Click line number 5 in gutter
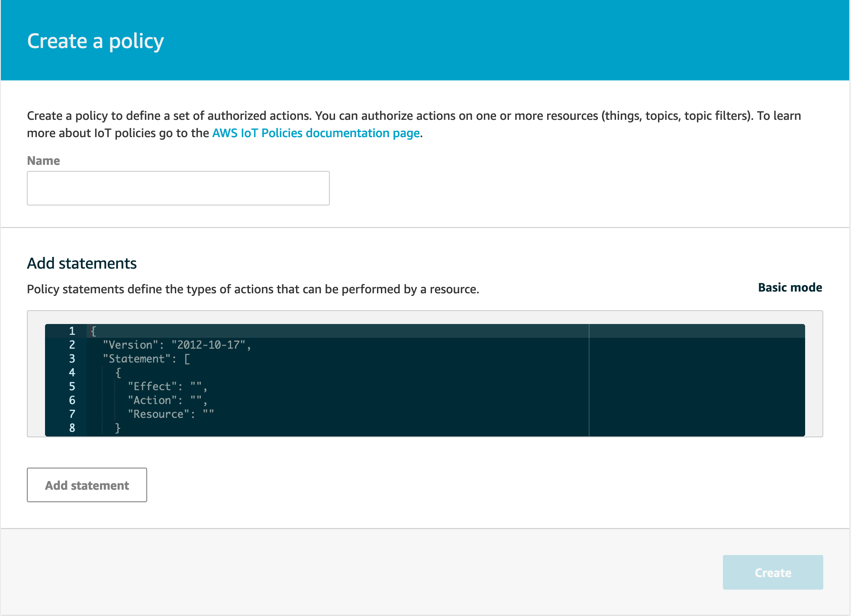 click(72, 386)
